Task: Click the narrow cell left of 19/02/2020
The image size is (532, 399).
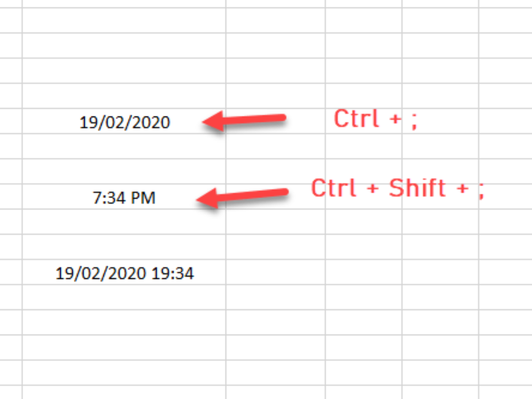Action: [11, 121]
